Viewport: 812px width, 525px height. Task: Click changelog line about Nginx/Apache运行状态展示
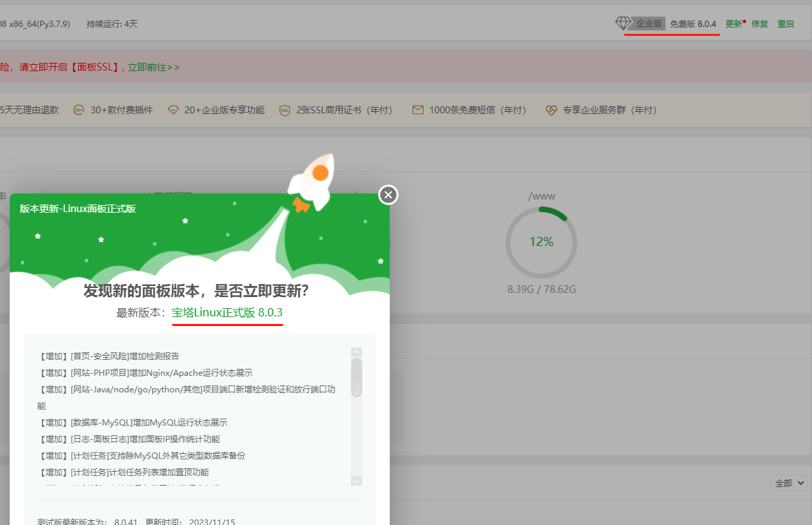tap(145, 373)
